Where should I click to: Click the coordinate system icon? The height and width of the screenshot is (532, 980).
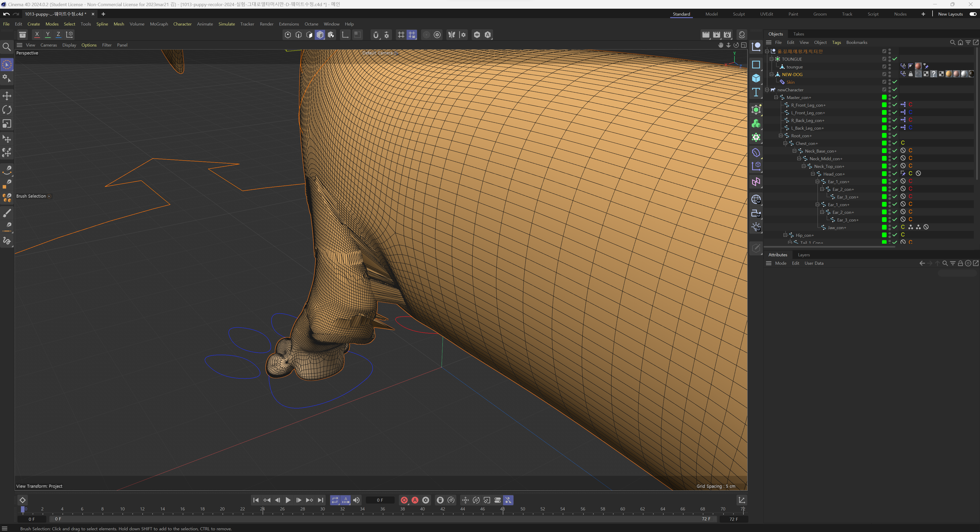69,35
